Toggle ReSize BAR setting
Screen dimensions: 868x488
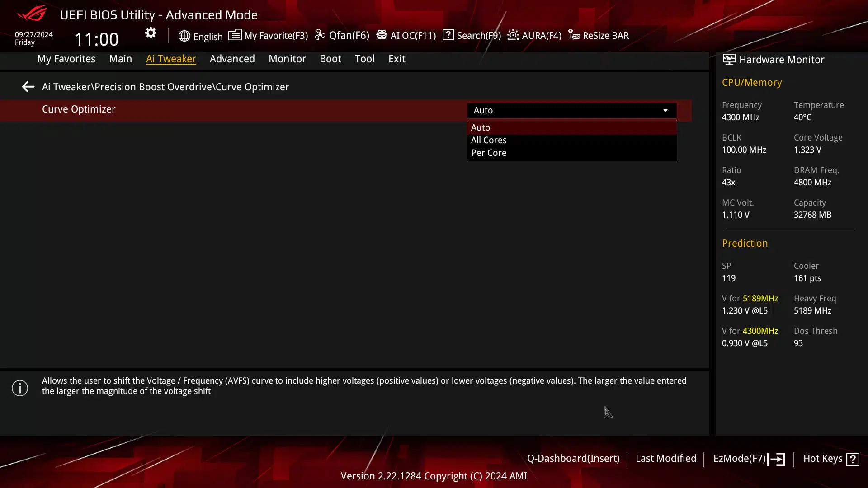(x=605, y=35)
